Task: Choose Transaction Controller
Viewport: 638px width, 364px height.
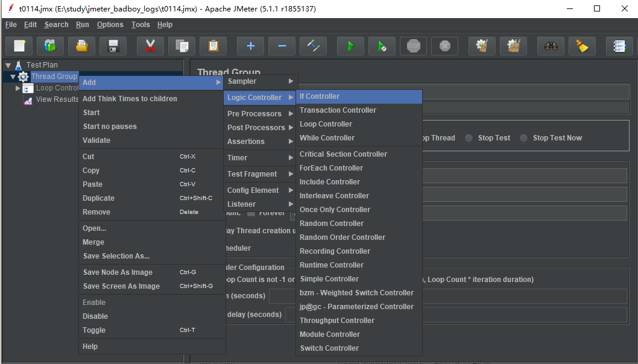Action: pos(359,110)
